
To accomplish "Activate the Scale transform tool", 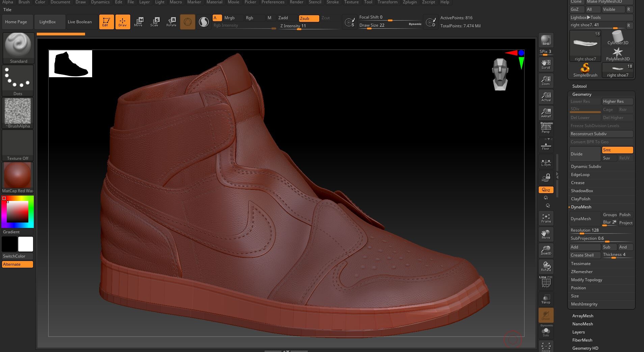I will (155, 22).
